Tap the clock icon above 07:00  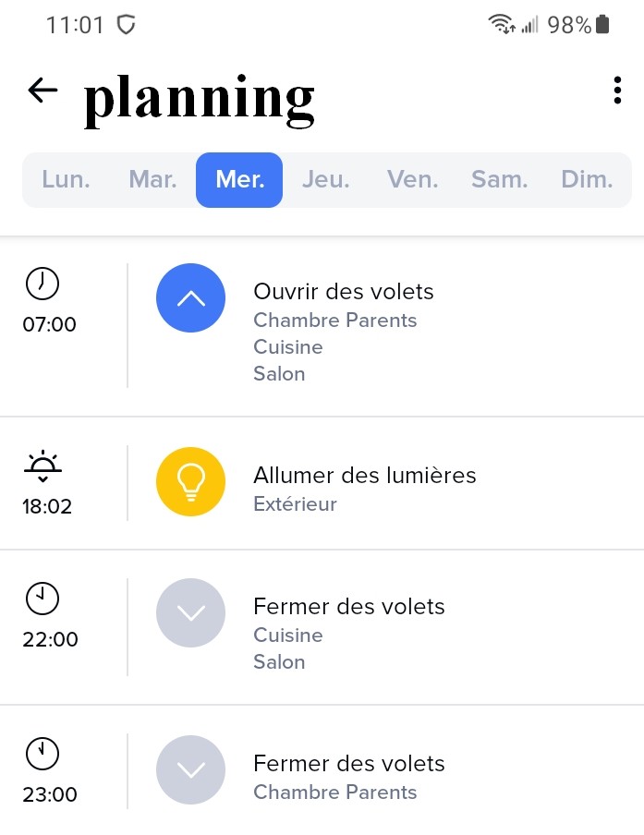click(43, 284)
